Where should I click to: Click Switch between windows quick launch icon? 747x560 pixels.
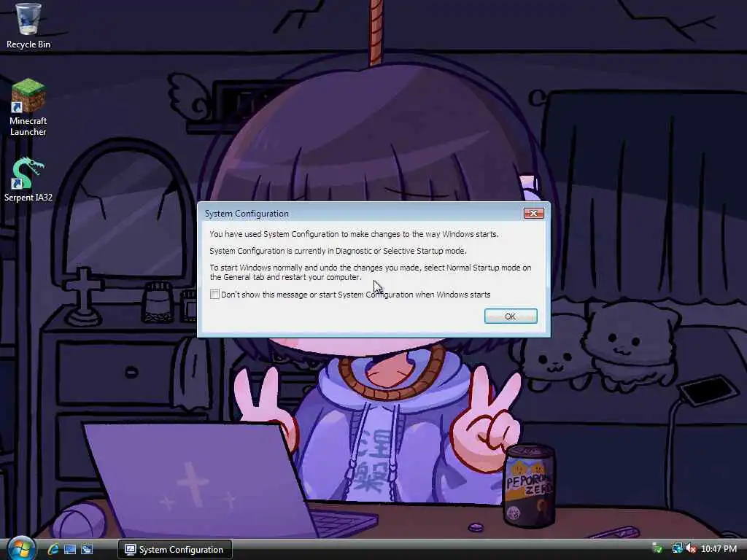coord(87,550)
